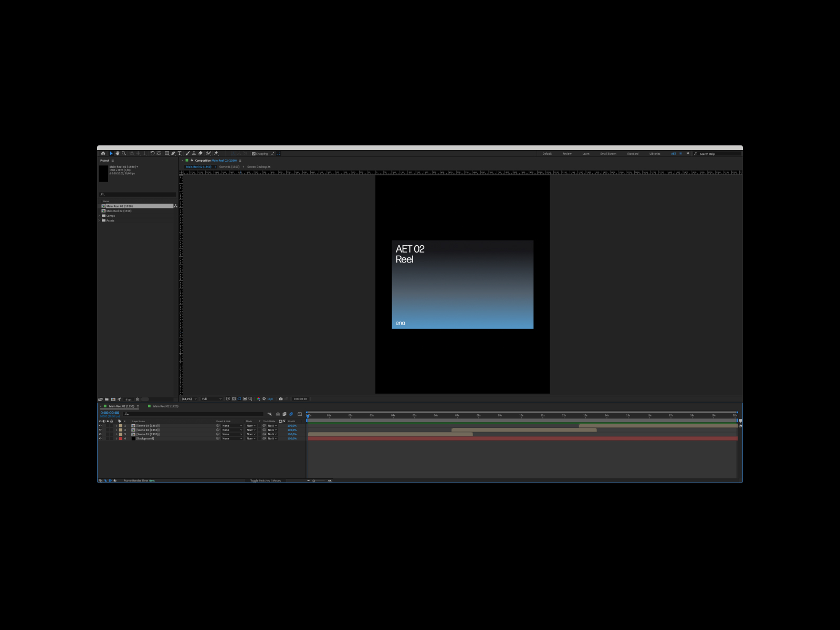Open workspace overflow double-arrow menu

688,153
